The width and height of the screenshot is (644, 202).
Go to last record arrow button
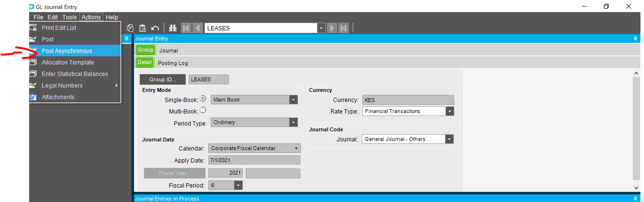pos(344,28)
